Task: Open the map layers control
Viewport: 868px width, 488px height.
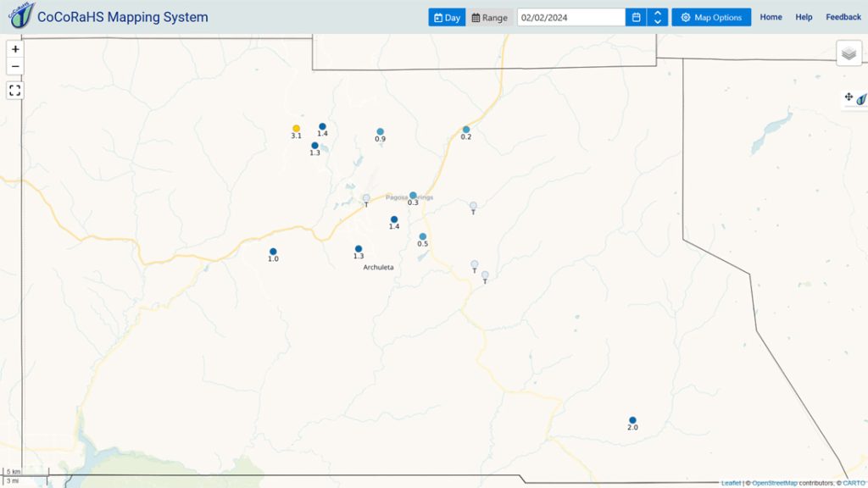Action: click(x=849, y=53)
